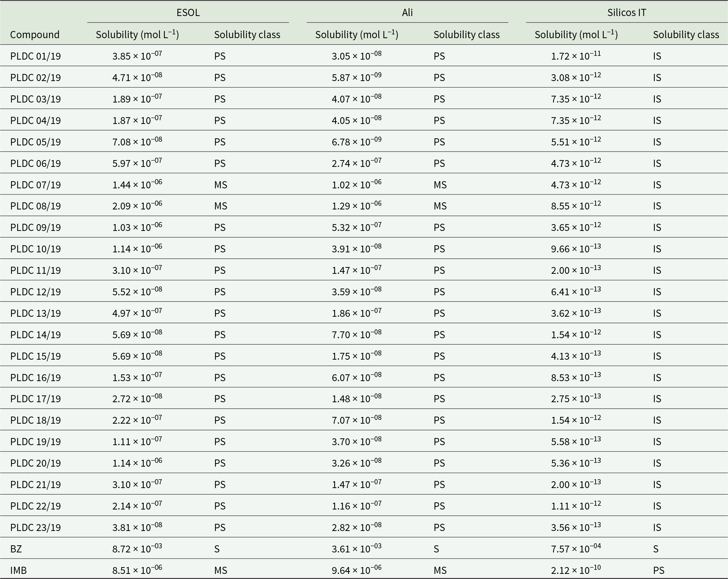The height and width of the screenshot is (579, 728).
Task: Select the PLDC 23/19 compound name
Action: 35,527
